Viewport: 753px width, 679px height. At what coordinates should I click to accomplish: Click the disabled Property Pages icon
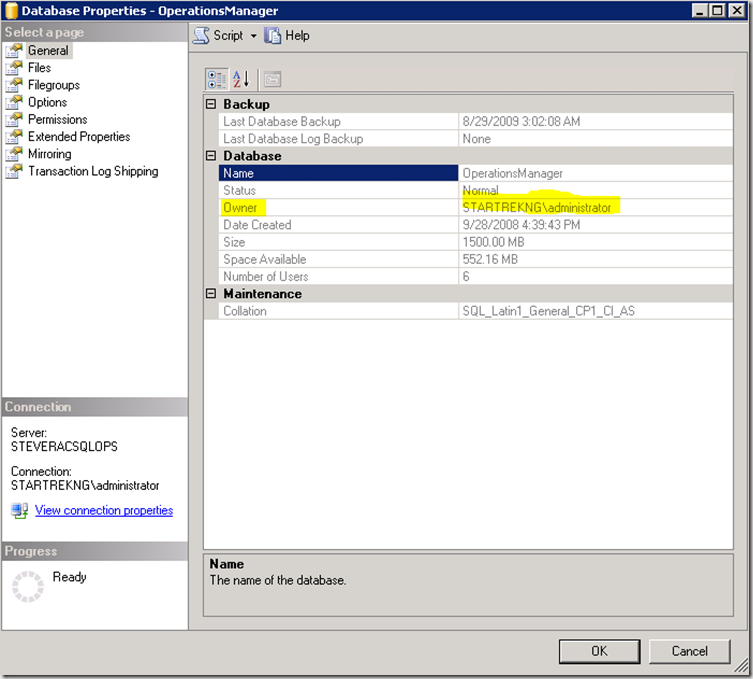pos(272,79)
